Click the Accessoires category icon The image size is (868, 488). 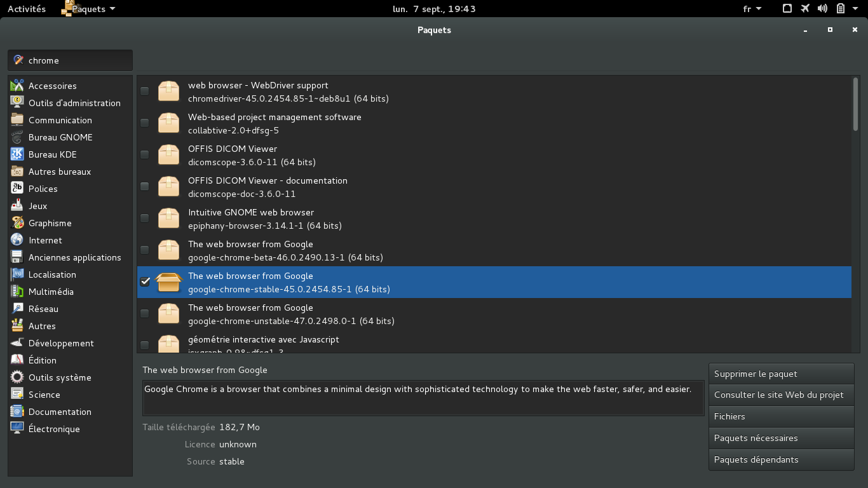(x=17, y=86)
